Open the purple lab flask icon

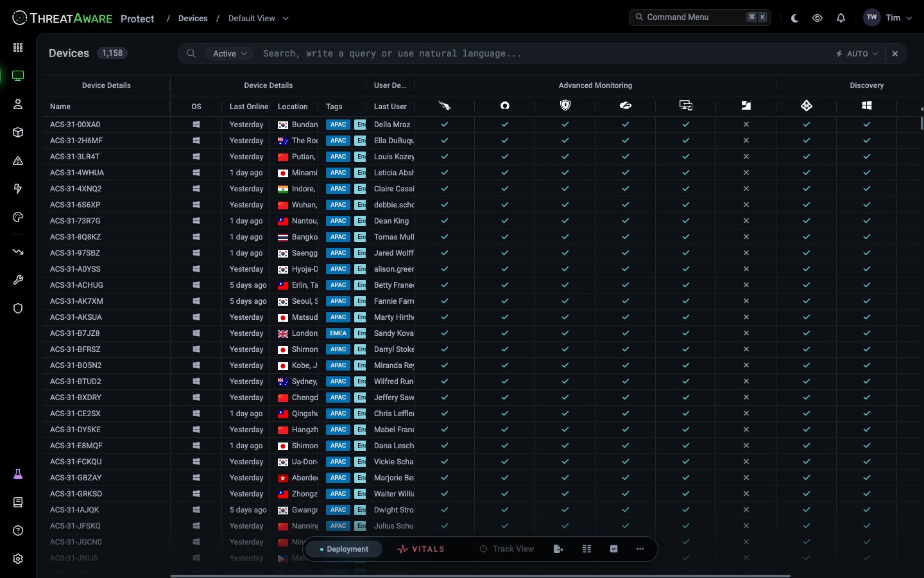[18, 474]
